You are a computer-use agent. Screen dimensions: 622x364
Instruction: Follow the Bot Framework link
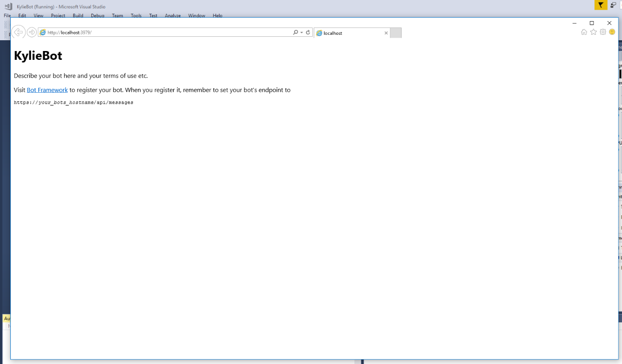pyautogui.click(x=47, y=90)
